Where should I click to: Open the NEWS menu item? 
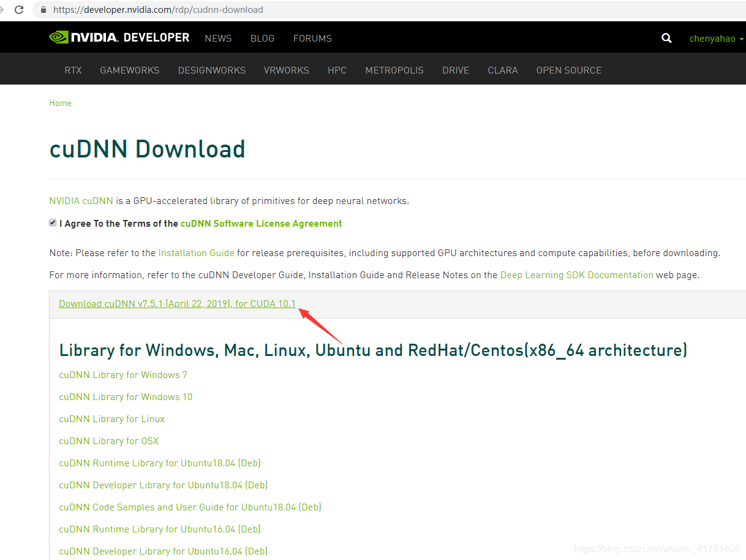(x=218, y=38)
